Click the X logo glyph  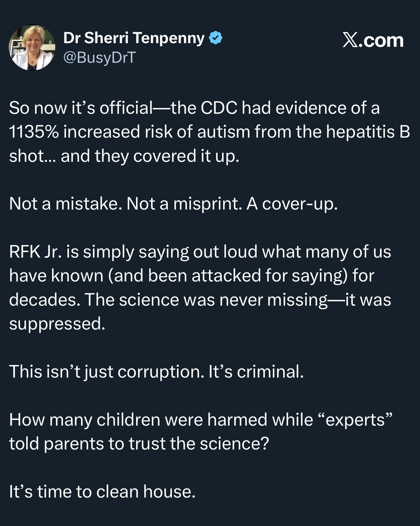[x=350, y=40]
